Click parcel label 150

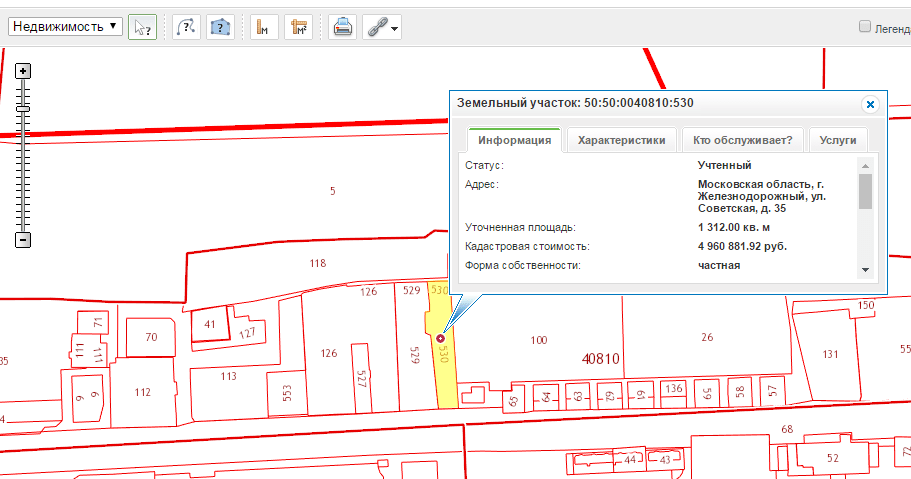tap(866, 305)
